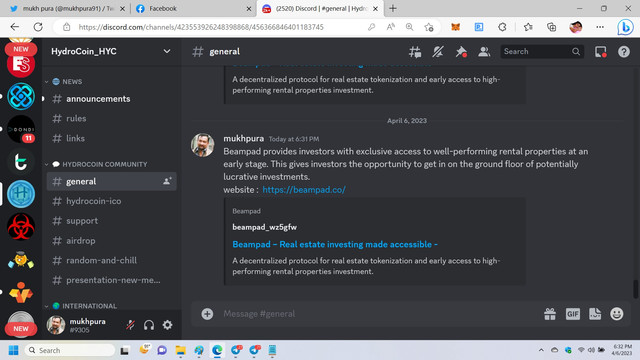
Task: Click mukhpura user panel avatar
Action: (x=56, y=325)
